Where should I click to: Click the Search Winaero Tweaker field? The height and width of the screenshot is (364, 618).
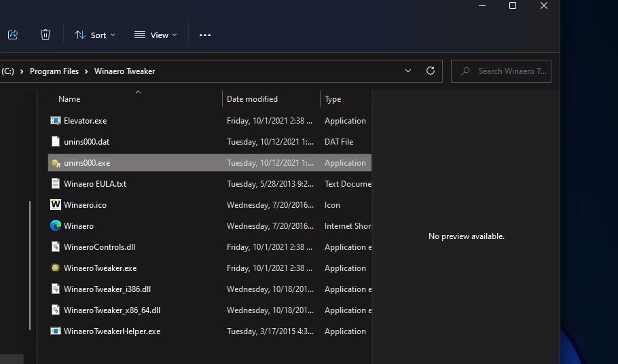click(x=506, y=71)
